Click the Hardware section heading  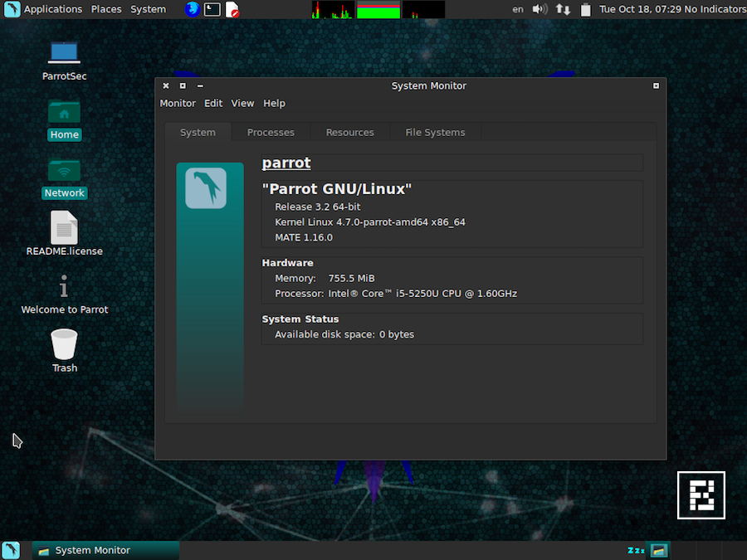pos(288,263)
